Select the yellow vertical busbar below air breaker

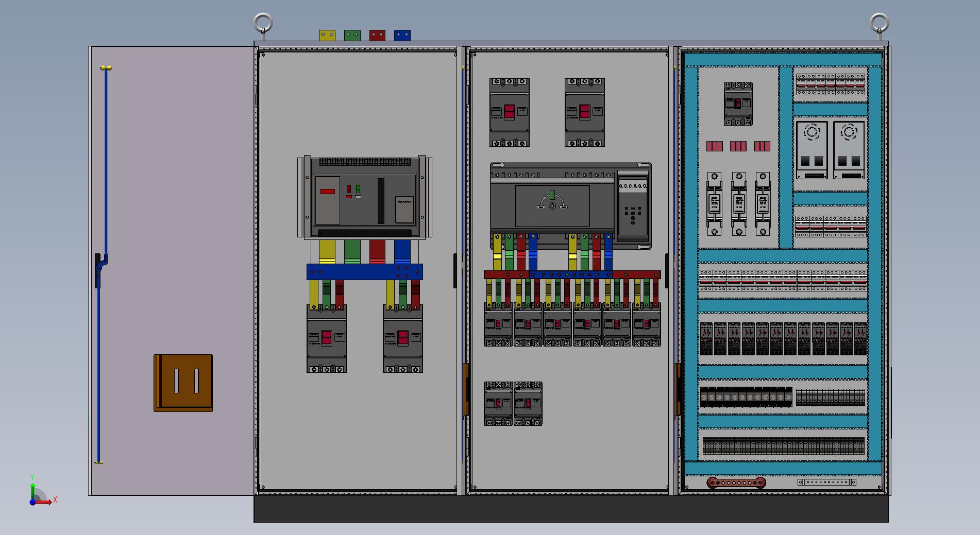tap(327, 252)
